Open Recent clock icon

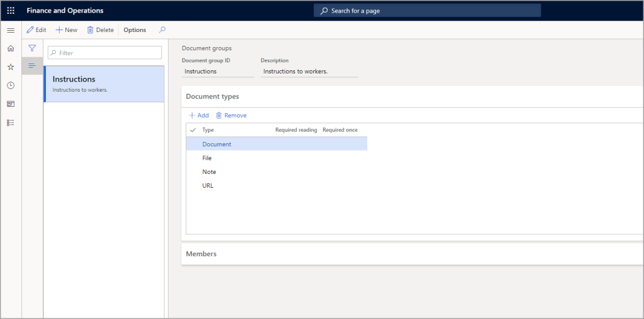click(x=11, y=85)
